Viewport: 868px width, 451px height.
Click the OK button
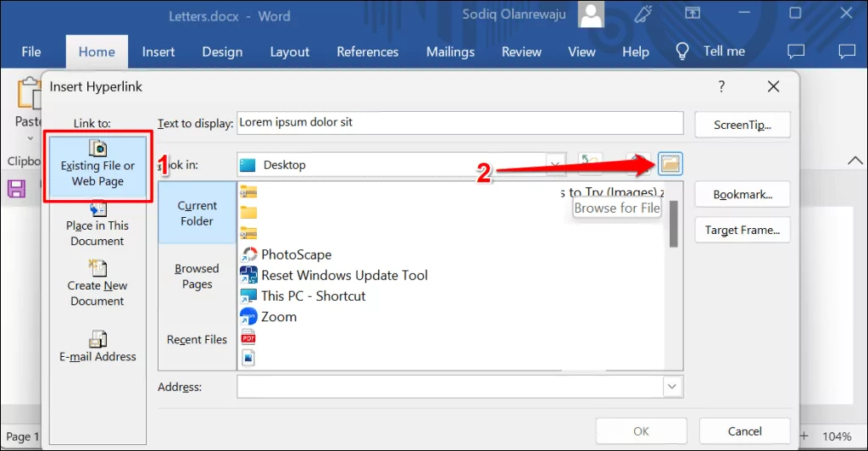coord(641,432)
